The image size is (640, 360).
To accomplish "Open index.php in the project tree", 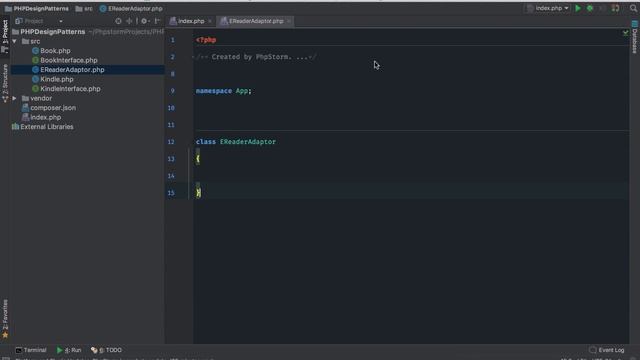I will (46, 117).
